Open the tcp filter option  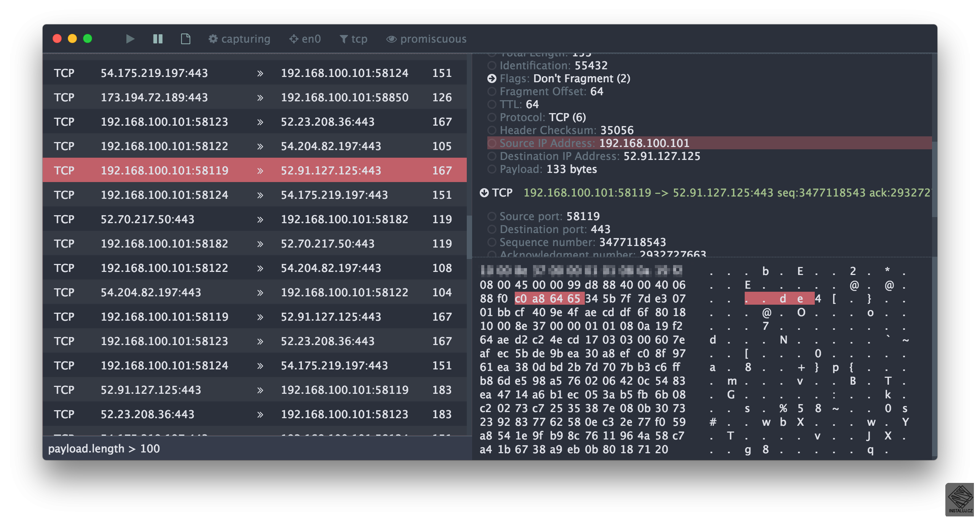353,39
